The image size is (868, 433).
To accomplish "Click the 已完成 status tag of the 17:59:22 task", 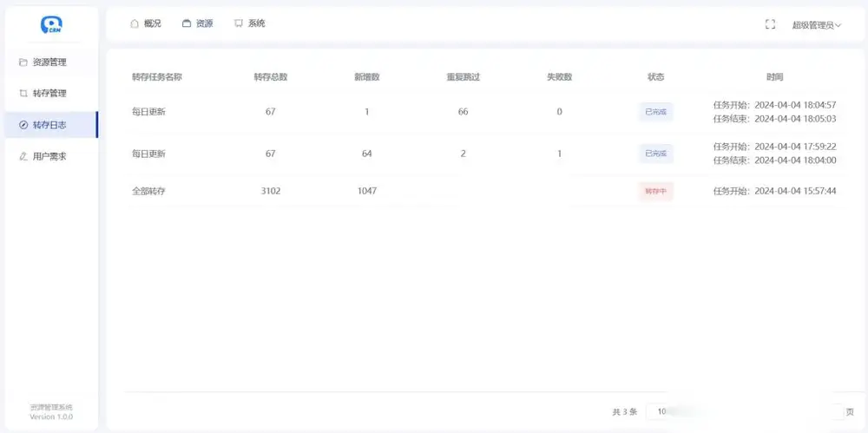I will (656, 154).
